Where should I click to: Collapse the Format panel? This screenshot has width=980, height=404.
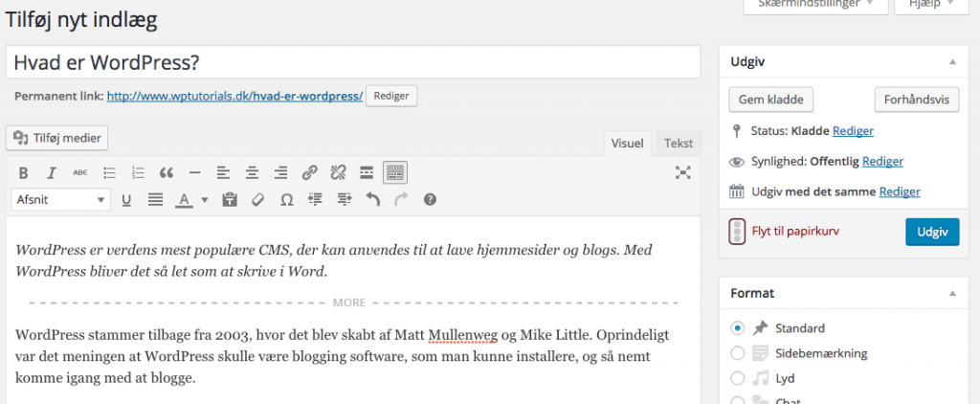[952, 293]
